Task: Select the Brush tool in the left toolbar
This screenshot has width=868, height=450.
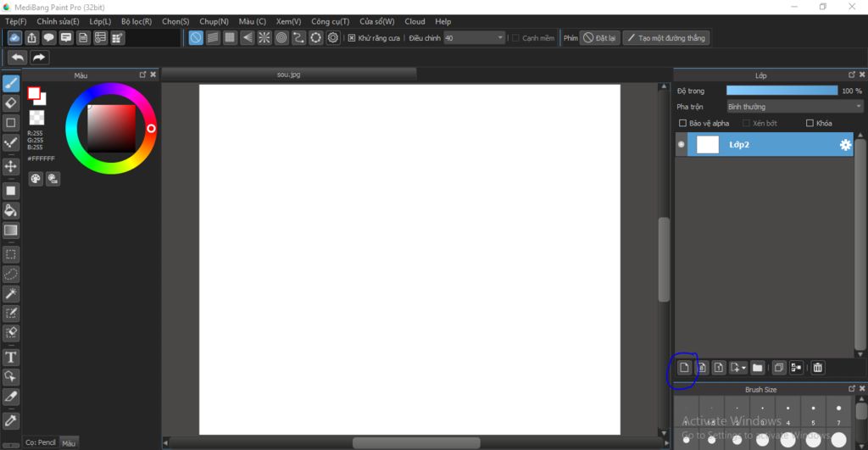Action: 10,83
